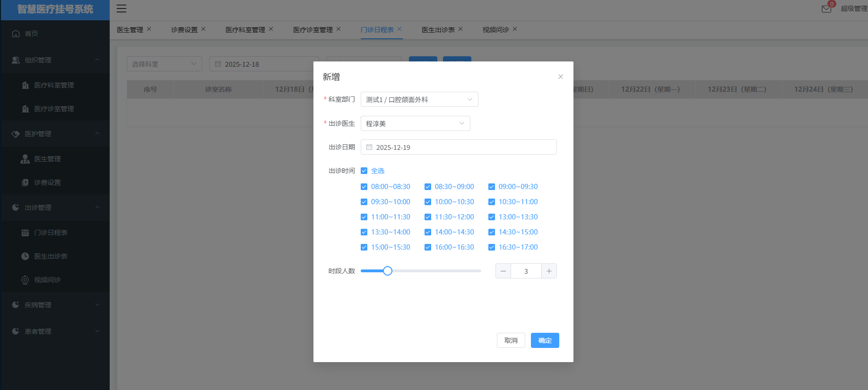The image size is (868, 390).
Task: Uncheck the 11:30~12:00 time slot
Action: pos(428,217)
